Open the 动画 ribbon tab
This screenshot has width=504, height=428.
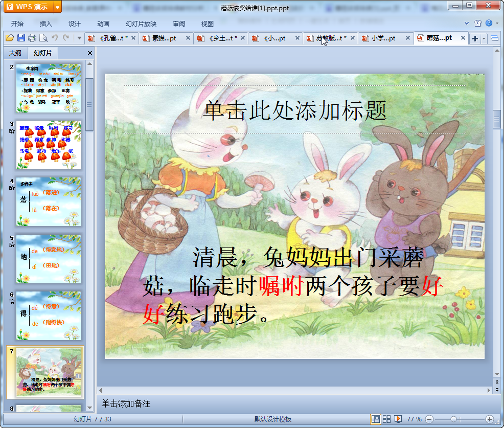coord(103,24)
